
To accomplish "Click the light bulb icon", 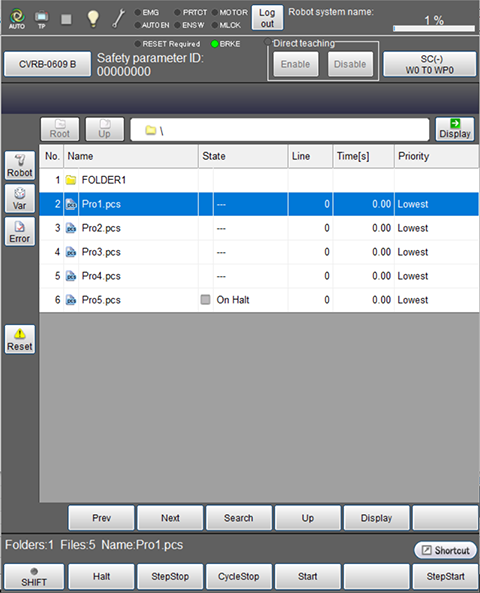I will (93, 19).
